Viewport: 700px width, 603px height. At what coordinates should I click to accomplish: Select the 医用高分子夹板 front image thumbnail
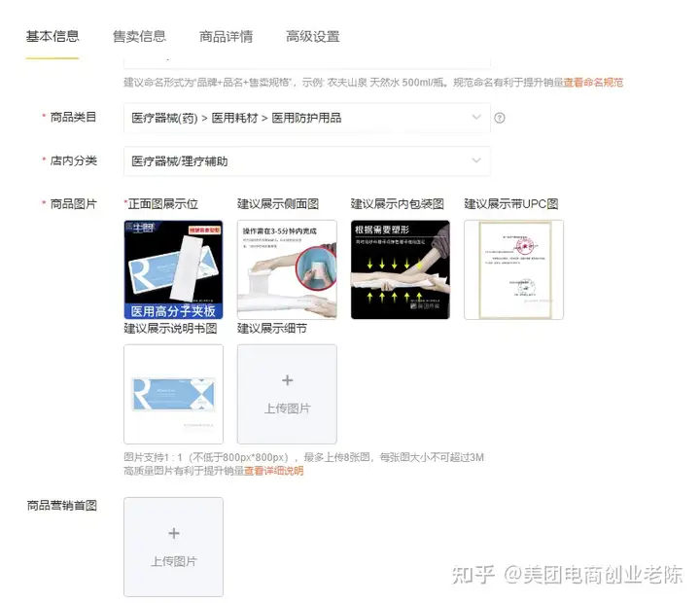[x=173, y=269]
